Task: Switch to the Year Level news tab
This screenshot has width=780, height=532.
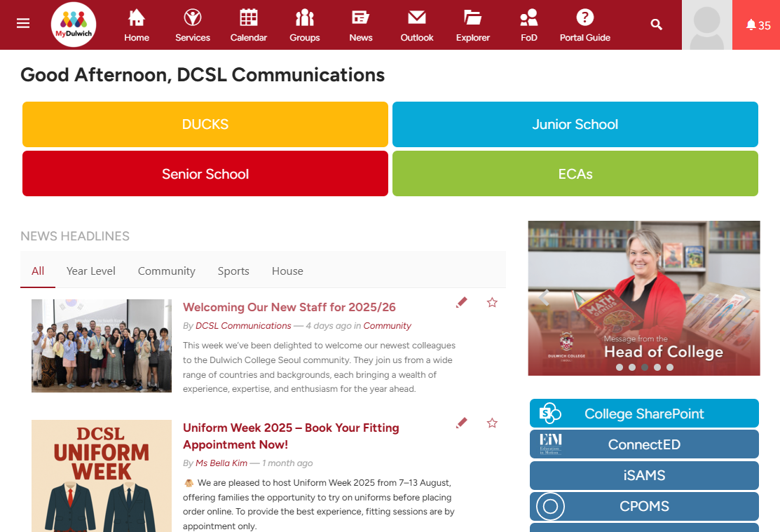Action: (x=91, y=271)
